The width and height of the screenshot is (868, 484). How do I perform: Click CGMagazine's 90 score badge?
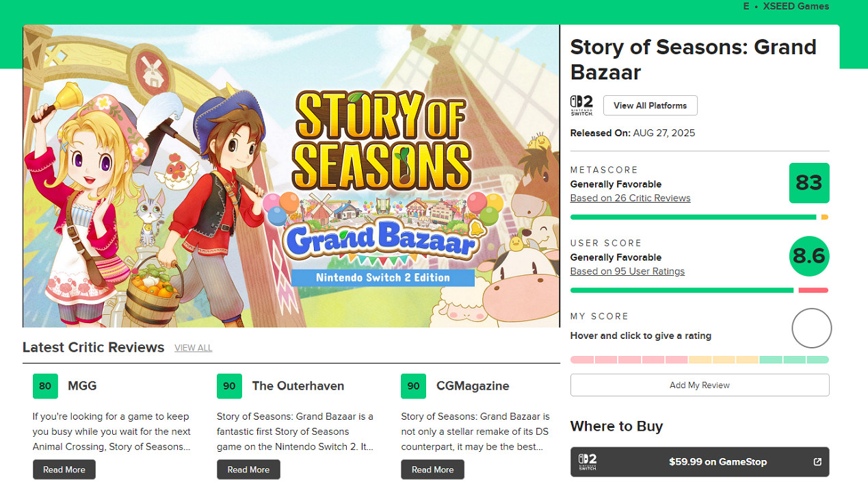tap(413, 385)
